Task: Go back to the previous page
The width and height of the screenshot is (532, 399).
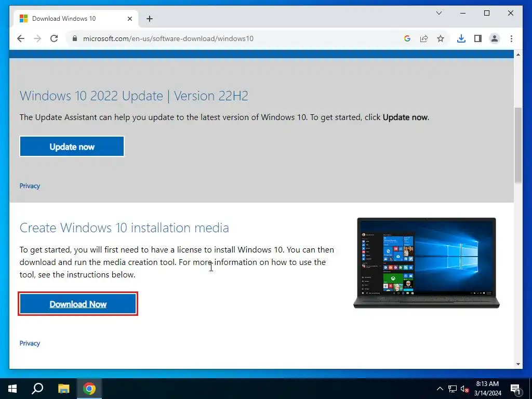Action: pyautogui.click(x=21, y=38)
